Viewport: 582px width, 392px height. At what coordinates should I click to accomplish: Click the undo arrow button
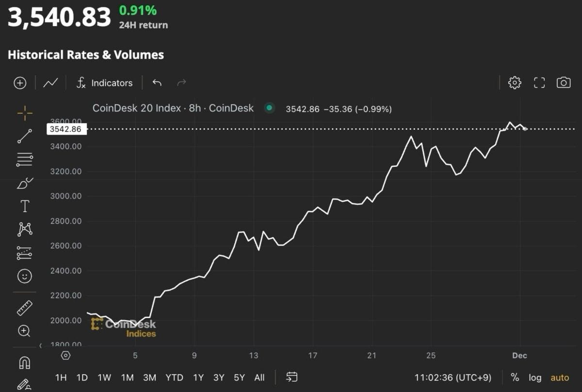[157, 83]
